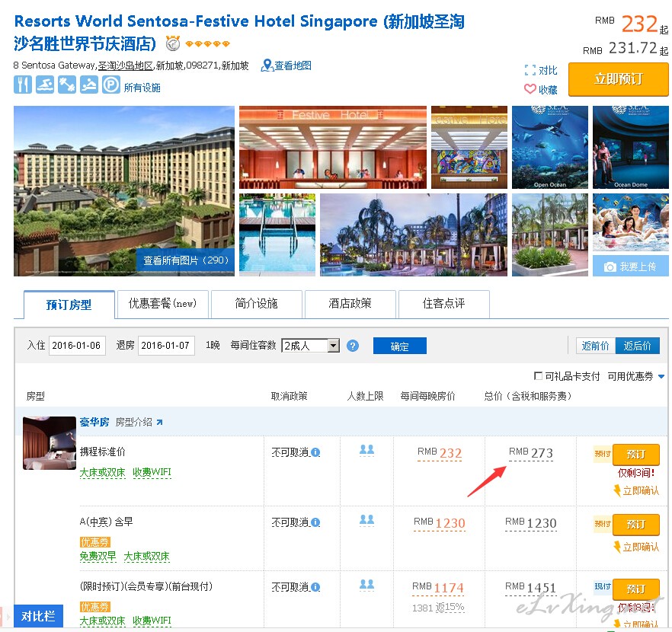Click the 退房 check-out date field

[166, 346]
